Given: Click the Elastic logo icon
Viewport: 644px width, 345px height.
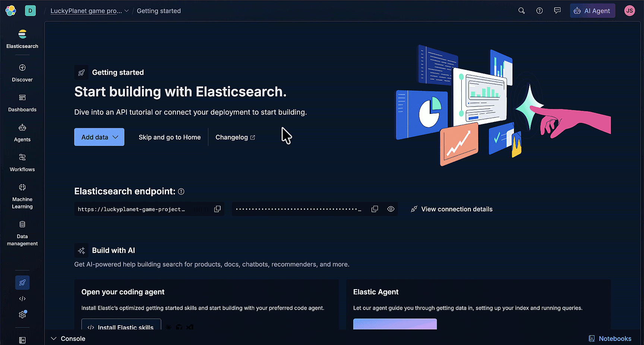Looking at the screenshot, I should (x=11, y=11).
